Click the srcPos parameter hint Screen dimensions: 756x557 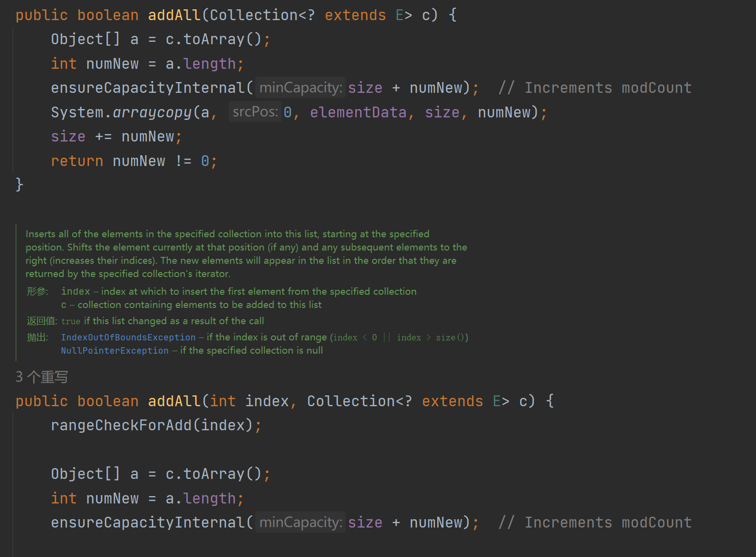point(255,112)
